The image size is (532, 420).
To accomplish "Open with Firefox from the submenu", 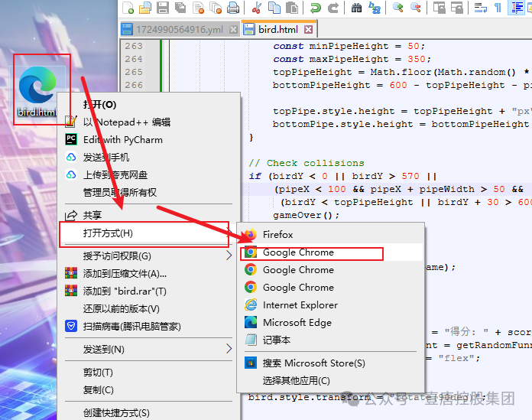I will [331, 235].
